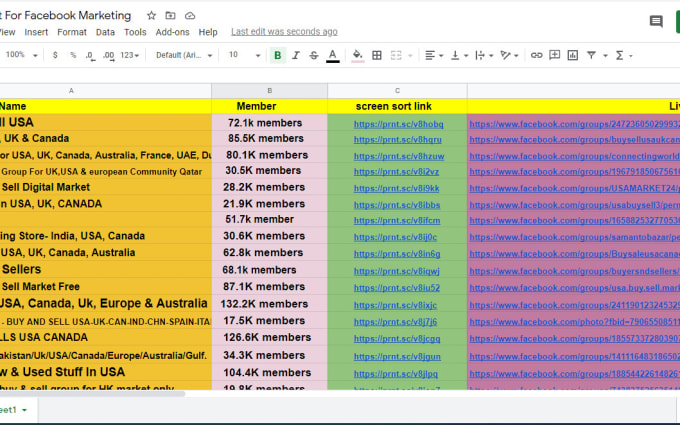Open the Data menu
This screenshot has height=425, width=680.
click(x=105, y=32)
